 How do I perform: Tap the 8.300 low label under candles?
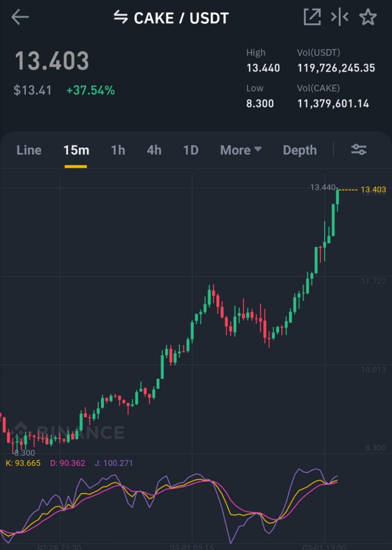[x=24, y=453]
